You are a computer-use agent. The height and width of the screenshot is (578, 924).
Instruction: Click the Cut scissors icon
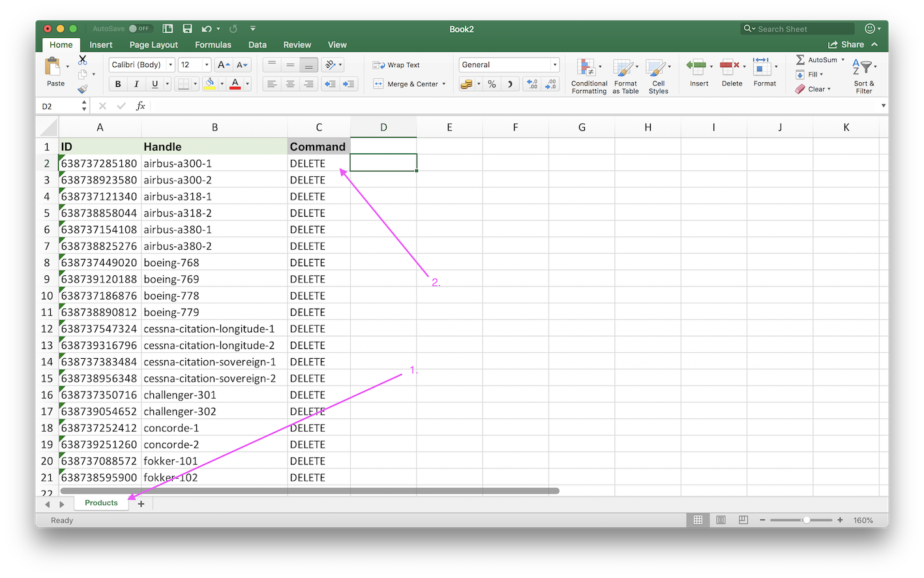click(x=83, y=59)
